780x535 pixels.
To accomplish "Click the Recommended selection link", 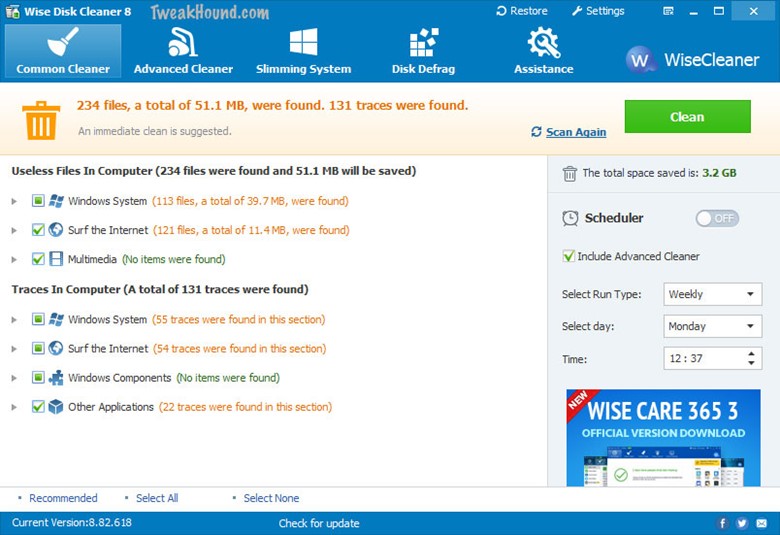I will coord(63,498).
